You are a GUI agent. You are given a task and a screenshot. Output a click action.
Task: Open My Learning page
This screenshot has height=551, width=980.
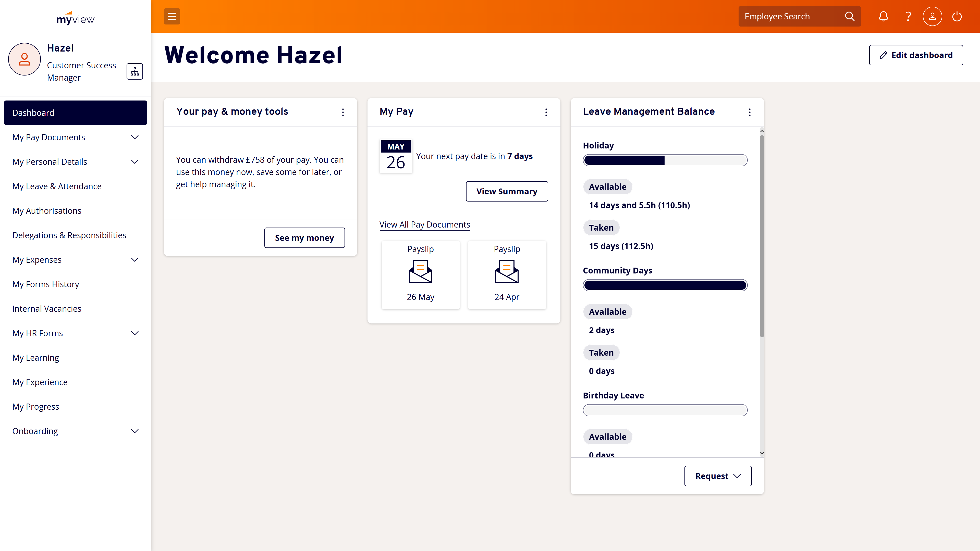[75, 358]
